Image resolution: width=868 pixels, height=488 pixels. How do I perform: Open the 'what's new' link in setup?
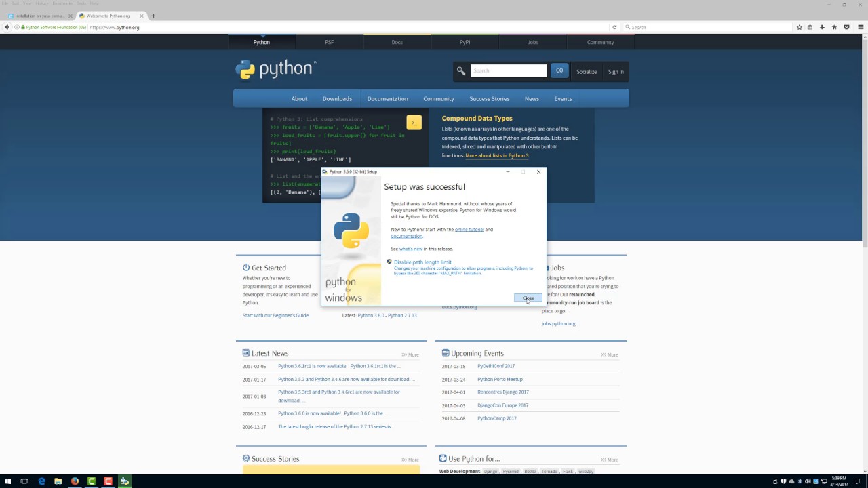tap(411, 249)
